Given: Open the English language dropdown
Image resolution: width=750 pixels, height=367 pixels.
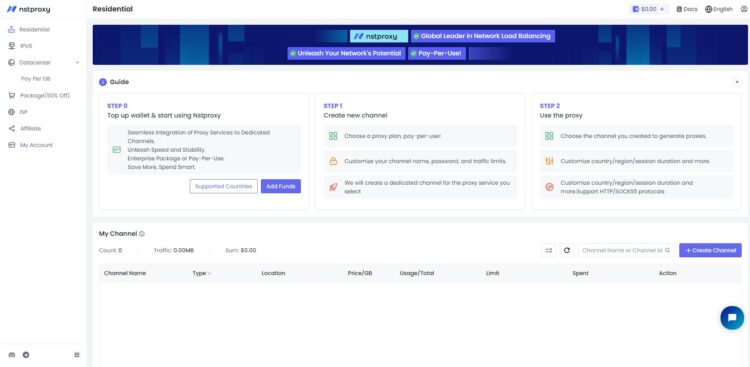Looking at the screenshot, I should pyautogui.click(x=719, y=9).
